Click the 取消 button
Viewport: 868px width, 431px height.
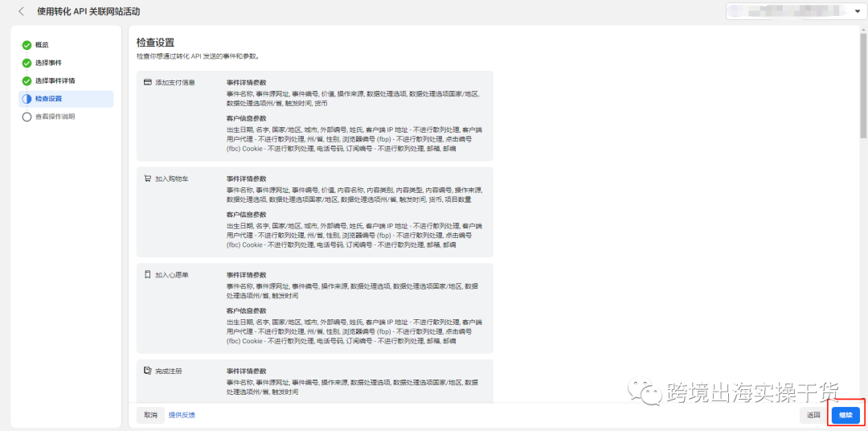[150, 415]
